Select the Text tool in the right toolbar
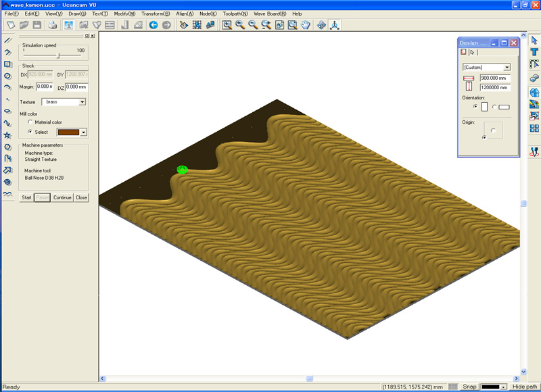The height and width of the screenshot is (392, 541). [534, 53]
